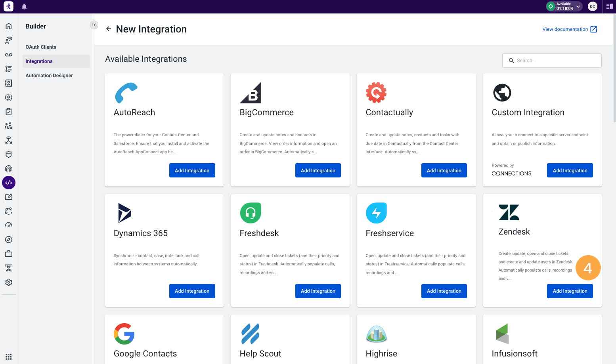616x364 pixels.
Task: Open the notifications bell
Action: [x=24, y=7]
